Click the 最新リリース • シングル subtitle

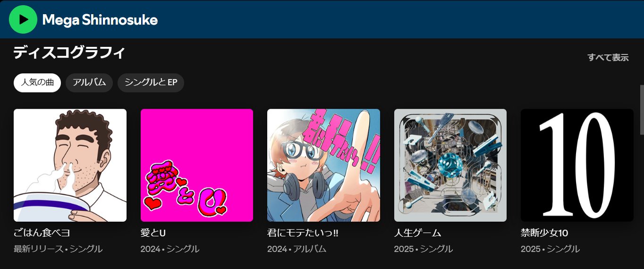58,249
